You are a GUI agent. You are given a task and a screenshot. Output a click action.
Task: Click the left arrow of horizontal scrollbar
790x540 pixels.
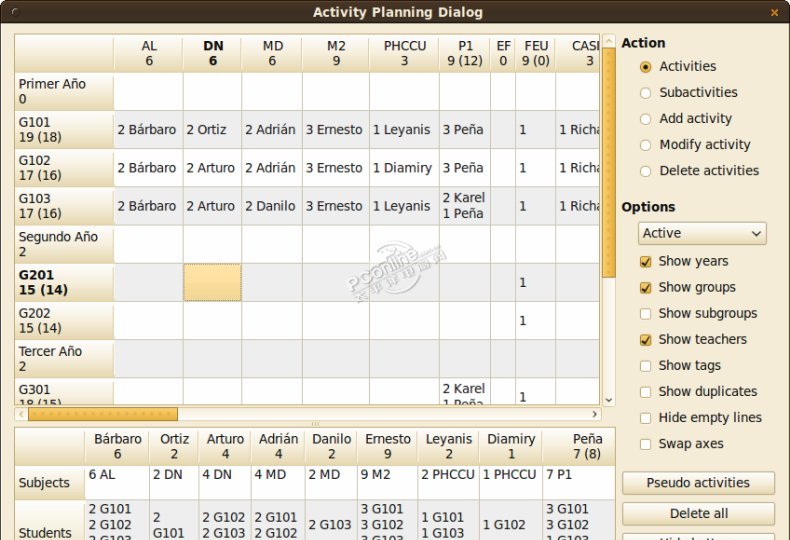coord(21,414)
